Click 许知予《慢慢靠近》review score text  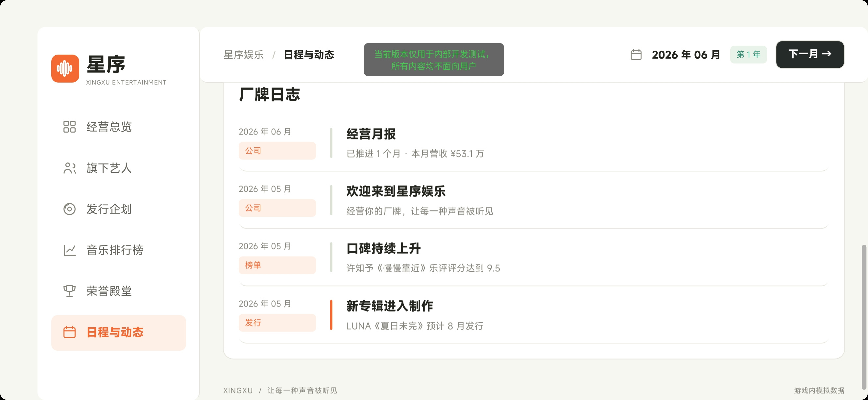click(x=423, y=268)
